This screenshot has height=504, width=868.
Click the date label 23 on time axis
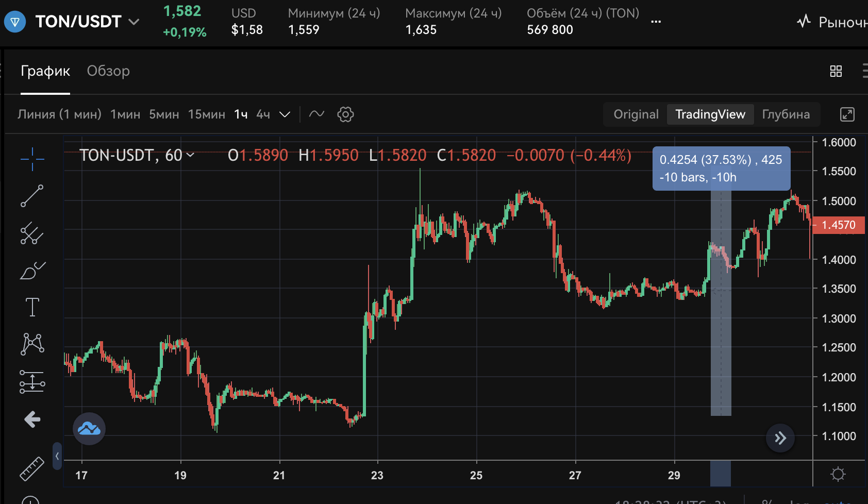[x=377, y=475]
